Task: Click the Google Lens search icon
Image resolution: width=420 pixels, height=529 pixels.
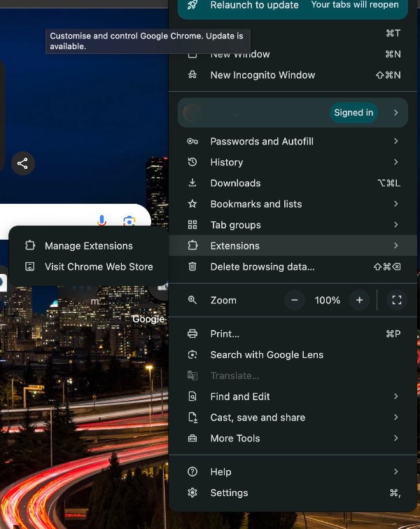Action: 192,355
